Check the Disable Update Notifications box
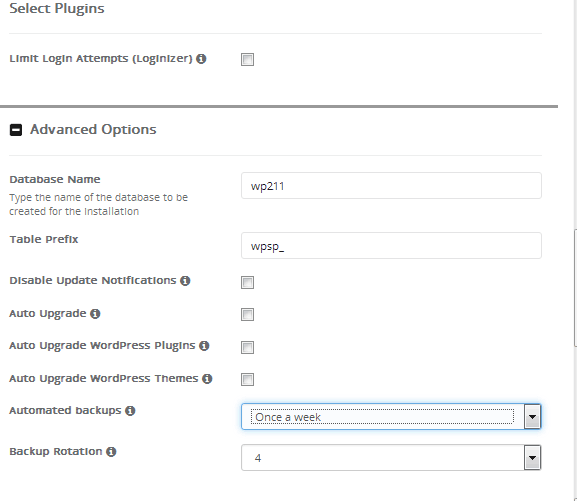The height and width of the screenshot is (501, 577). pyautogui.click(x=247, y=282)
